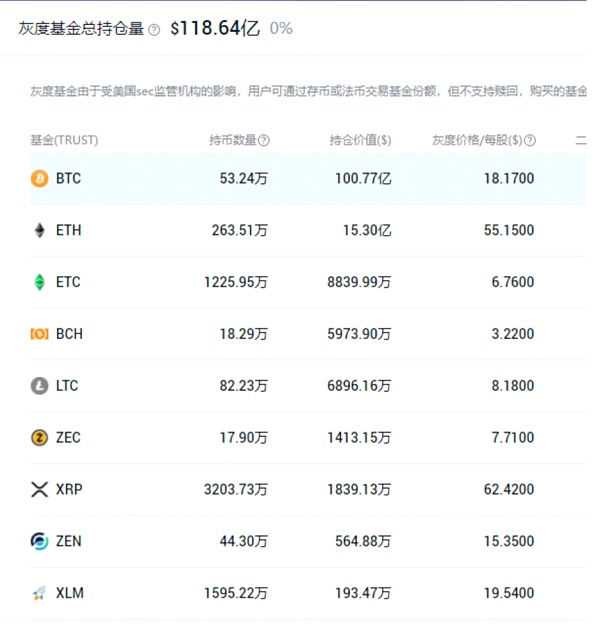Click the Horizen ZEN coin icon
Screen dimensions: 600x629
[x=40, y=541]
